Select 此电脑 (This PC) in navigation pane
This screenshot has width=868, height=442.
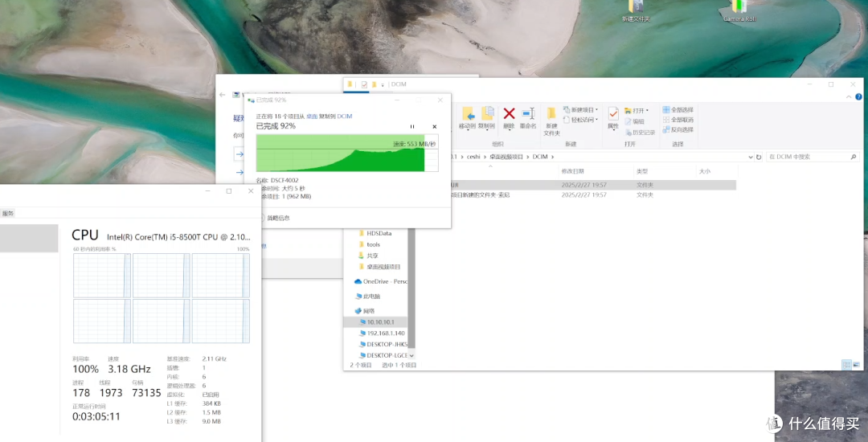tap(367, 297)
